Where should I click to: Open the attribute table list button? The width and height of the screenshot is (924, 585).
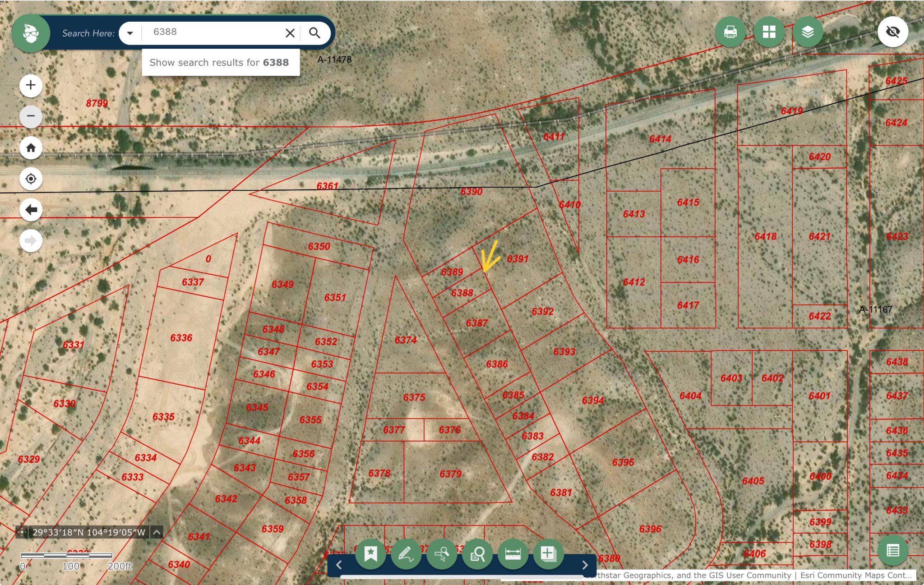tap(892, 550)
